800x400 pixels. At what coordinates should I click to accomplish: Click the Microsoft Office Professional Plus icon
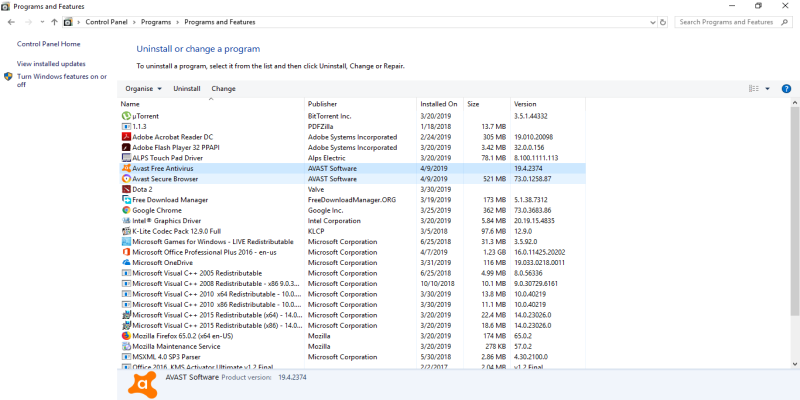[127, 252]
